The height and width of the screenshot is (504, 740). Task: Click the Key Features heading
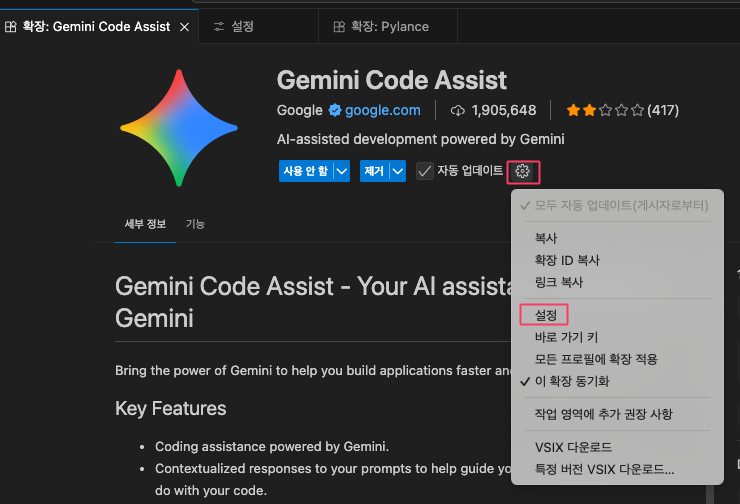point(171,408)
